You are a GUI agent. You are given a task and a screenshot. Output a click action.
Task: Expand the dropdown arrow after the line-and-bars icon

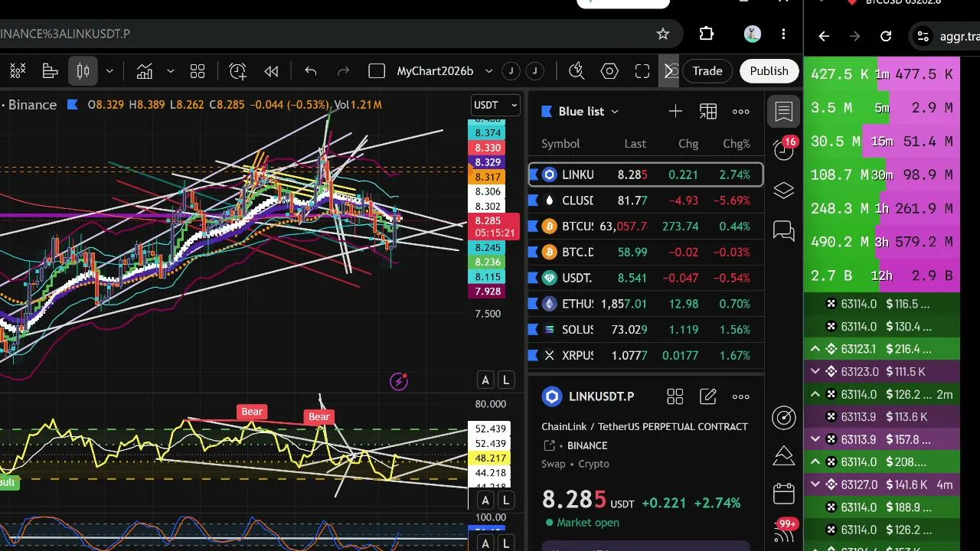(170, 71)
